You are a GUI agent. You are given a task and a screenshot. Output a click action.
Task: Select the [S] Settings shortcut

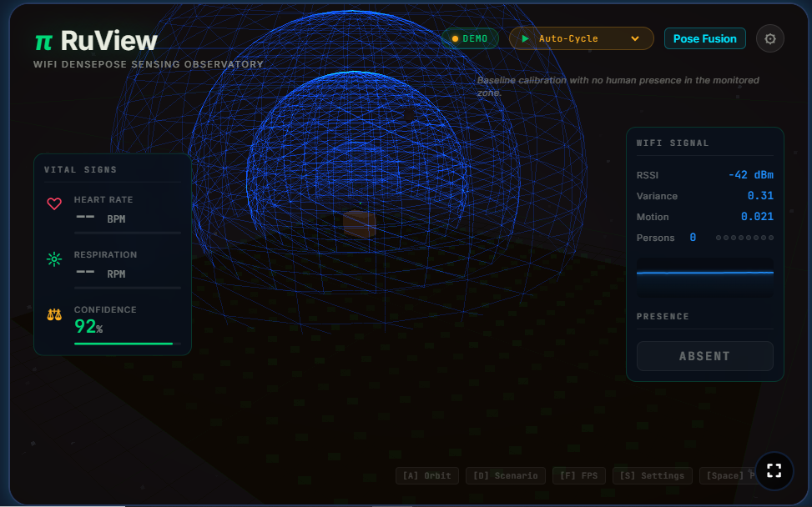pyautogui.click(x=653, y=475)
